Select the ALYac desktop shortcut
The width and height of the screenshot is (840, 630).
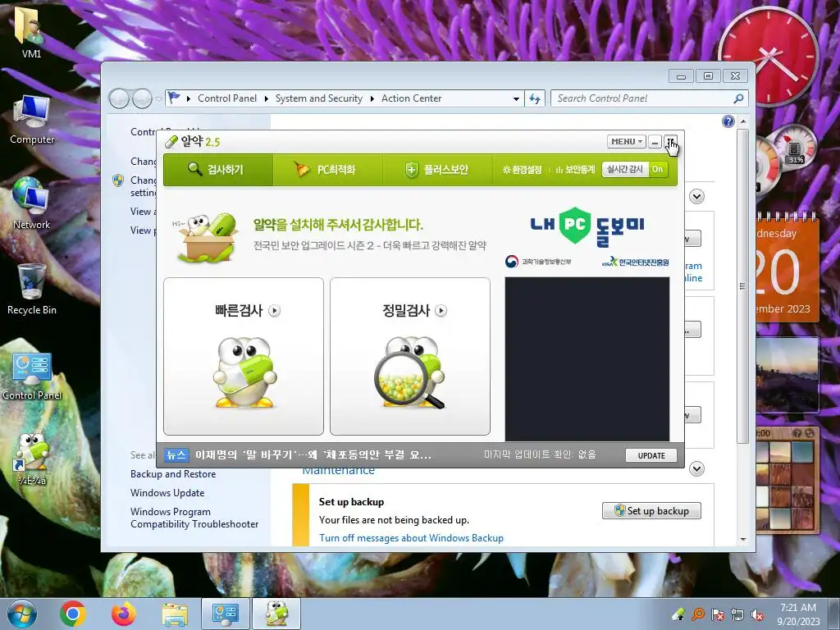(32, 459)
